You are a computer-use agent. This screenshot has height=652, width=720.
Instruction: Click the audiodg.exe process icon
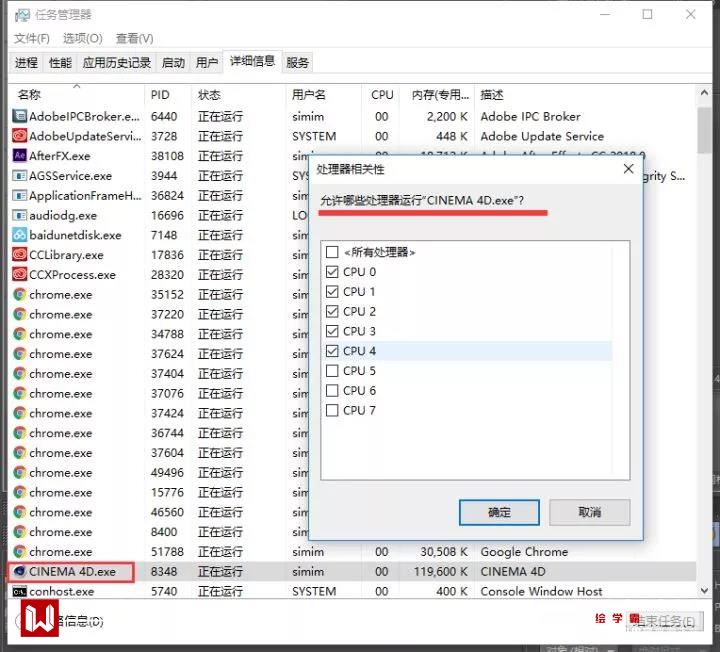pyautogui.click(x=19, y=215)
